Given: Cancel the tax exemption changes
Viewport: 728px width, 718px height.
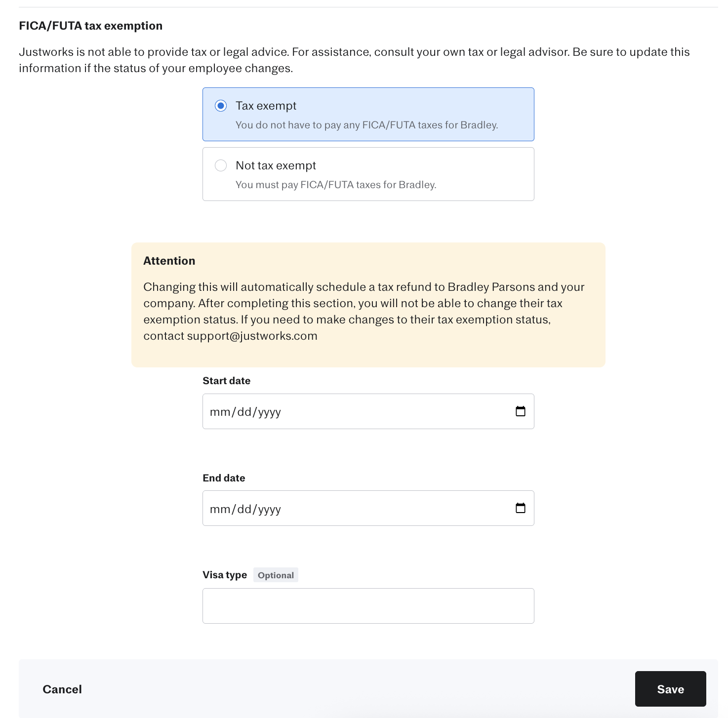Looking at the screenshot, I should click(62, 689).
